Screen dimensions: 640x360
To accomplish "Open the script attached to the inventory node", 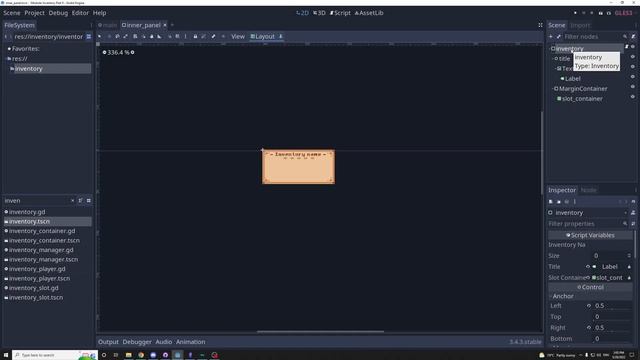I will 627,47.
